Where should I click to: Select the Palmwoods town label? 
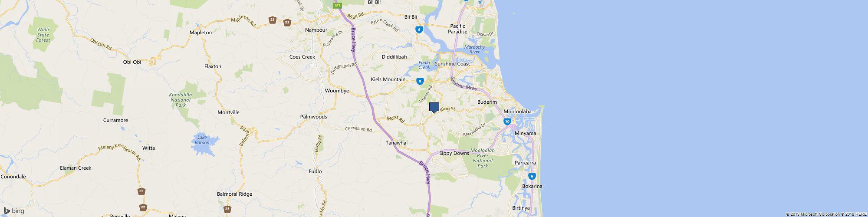coord(314,117)
